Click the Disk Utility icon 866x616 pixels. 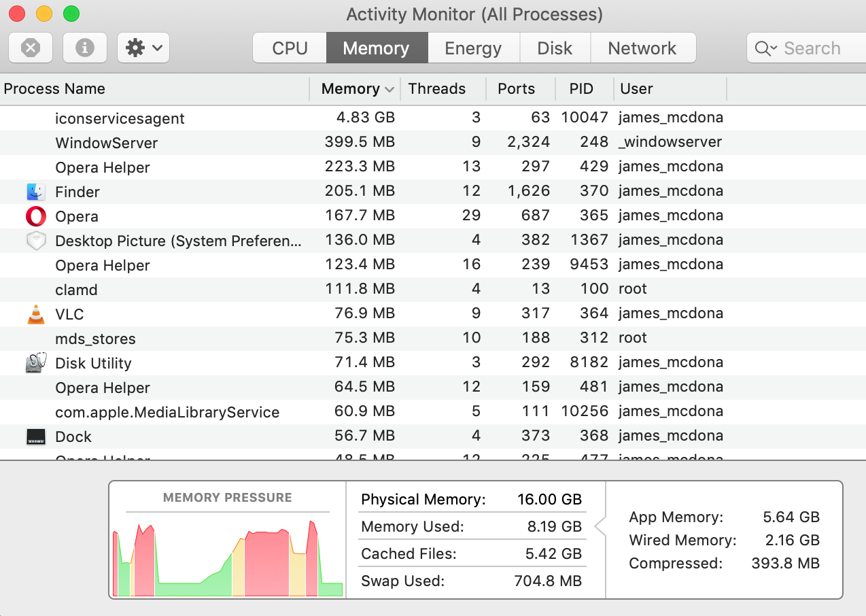click(35, 363)
